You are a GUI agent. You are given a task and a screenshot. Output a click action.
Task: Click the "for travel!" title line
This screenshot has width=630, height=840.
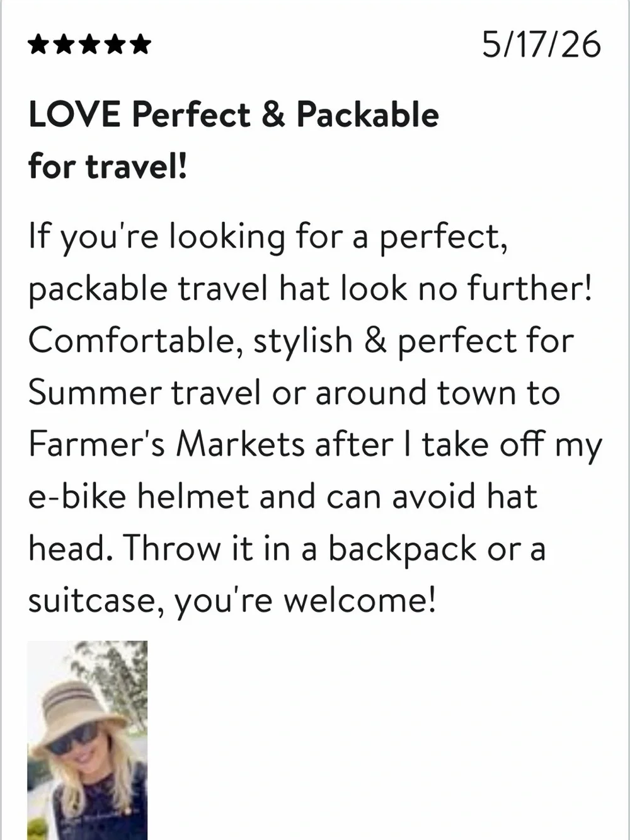coord(108,166)
